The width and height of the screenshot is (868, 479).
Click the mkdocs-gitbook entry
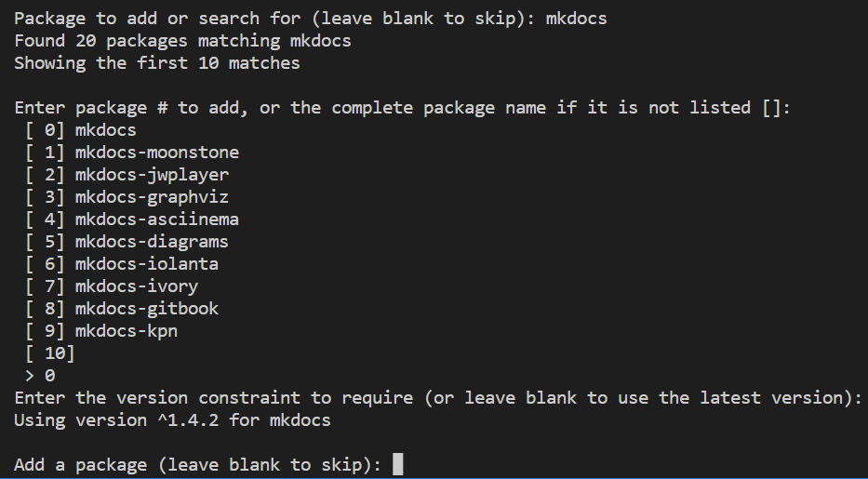click(x=122, y=309)
